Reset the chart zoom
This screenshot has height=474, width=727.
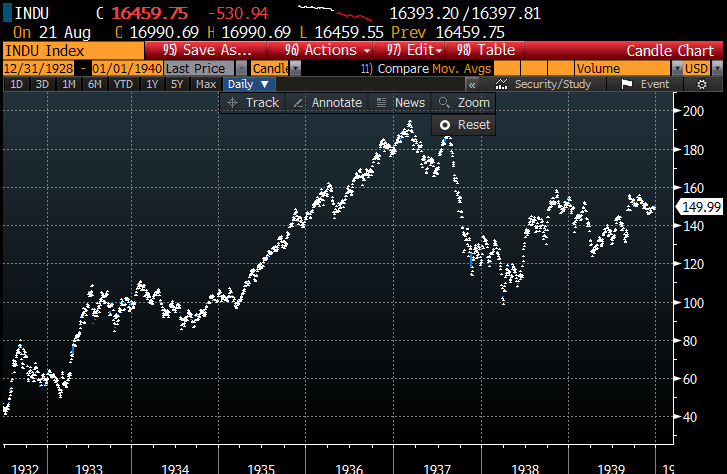[x=465, y=125]
